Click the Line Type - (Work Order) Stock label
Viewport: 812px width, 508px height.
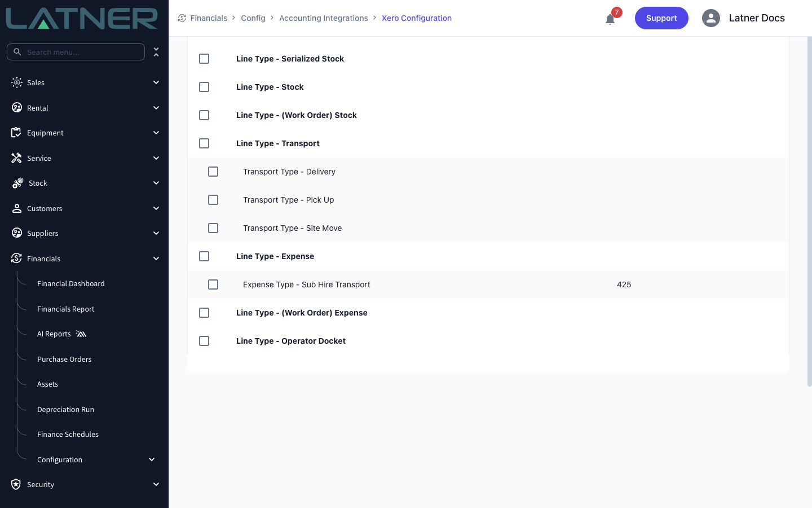tap(297, 115)
